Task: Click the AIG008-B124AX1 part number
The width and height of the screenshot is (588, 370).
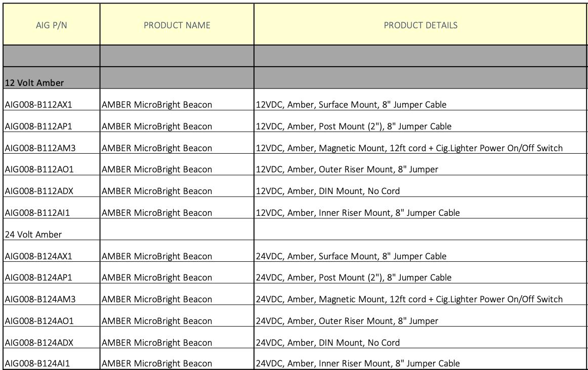Action: [x=38, y=256]
